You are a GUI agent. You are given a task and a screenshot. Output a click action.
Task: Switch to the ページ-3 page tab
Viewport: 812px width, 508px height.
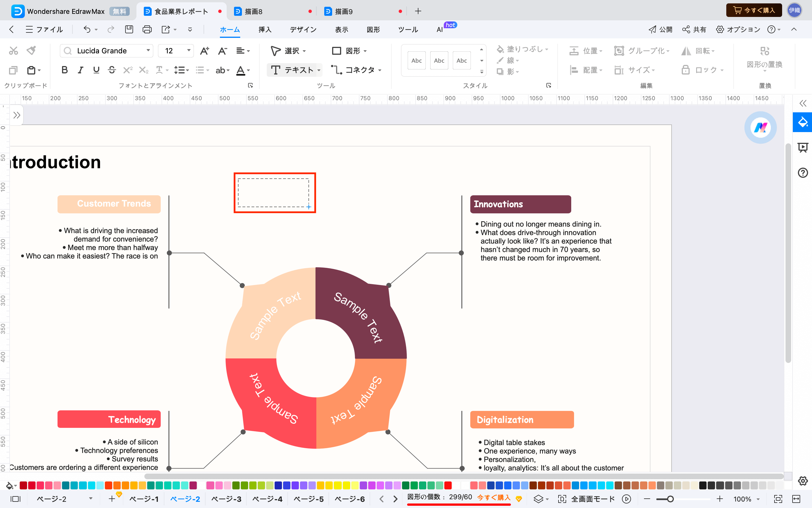[226, 499]
